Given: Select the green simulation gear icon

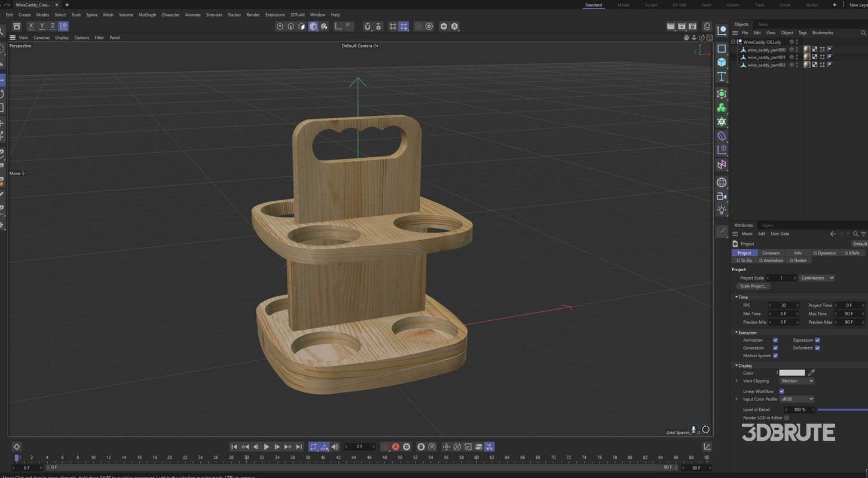Looking at the screenshot, I should point(722,122).
